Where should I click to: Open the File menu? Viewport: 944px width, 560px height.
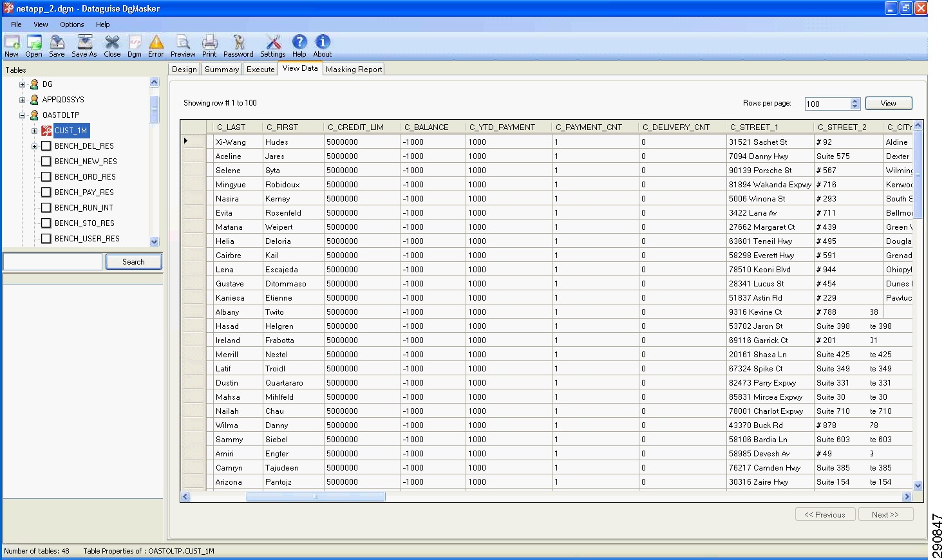pos(16,24)
